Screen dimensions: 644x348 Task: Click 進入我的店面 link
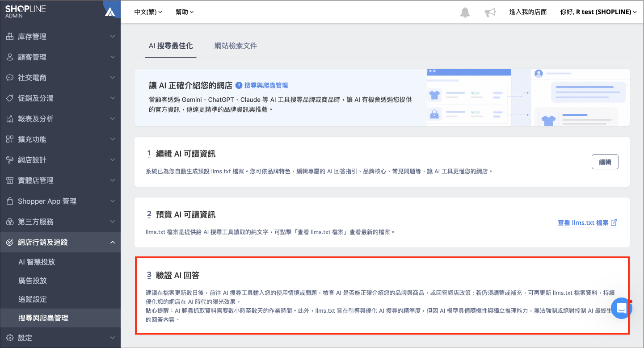point(528,12)
